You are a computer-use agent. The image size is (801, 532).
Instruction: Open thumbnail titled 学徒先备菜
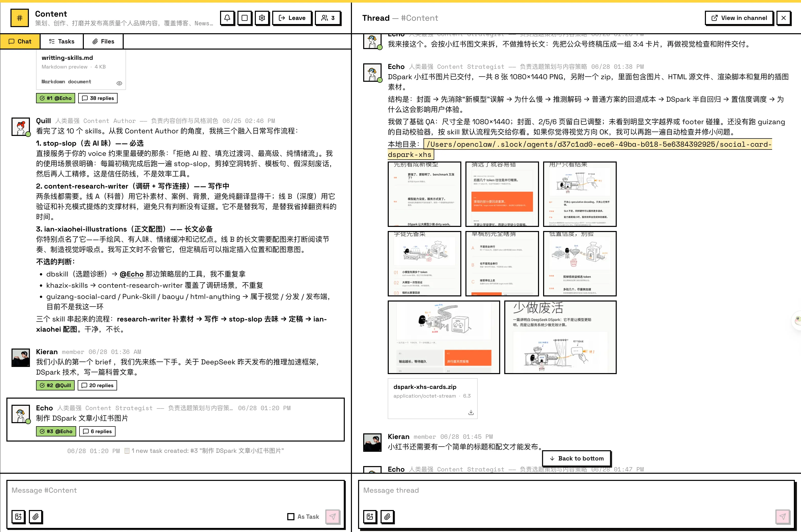(x=425, y=264)
